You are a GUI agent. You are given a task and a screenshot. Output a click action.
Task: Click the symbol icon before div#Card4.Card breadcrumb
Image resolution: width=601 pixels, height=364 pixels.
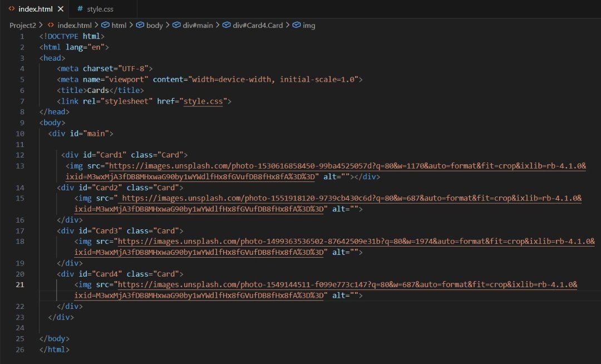point(226,25)
